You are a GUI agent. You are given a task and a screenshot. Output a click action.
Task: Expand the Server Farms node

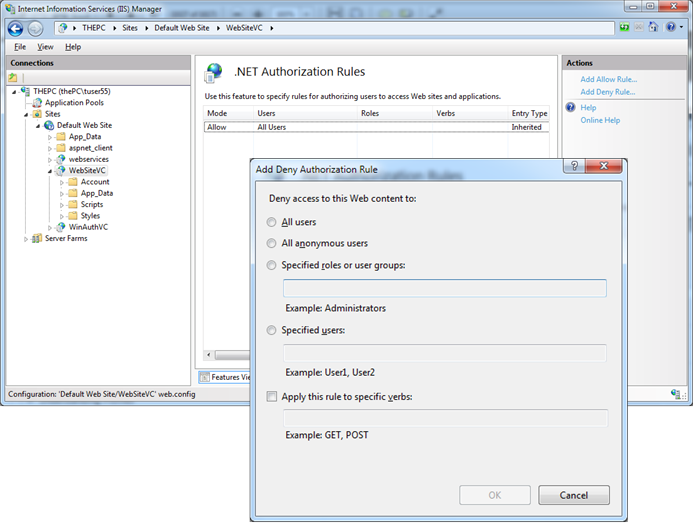point(26,239)
